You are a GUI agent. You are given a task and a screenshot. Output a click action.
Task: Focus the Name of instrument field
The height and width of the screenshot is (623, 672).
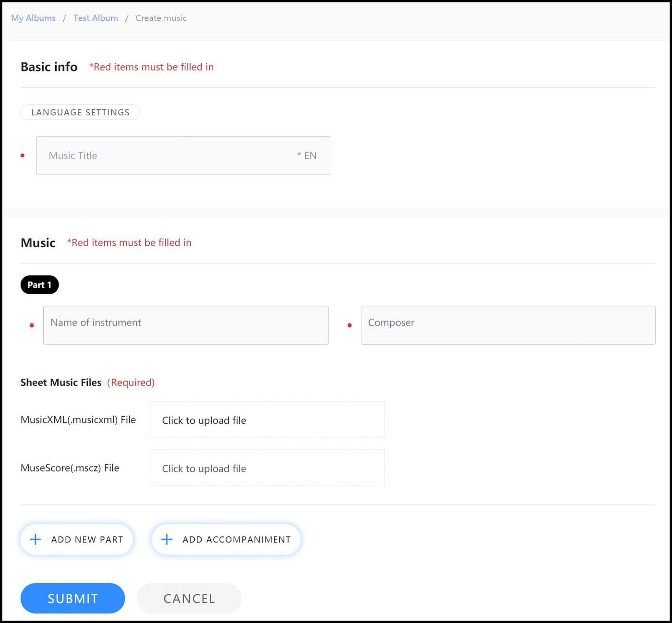[x=186, y=325]
